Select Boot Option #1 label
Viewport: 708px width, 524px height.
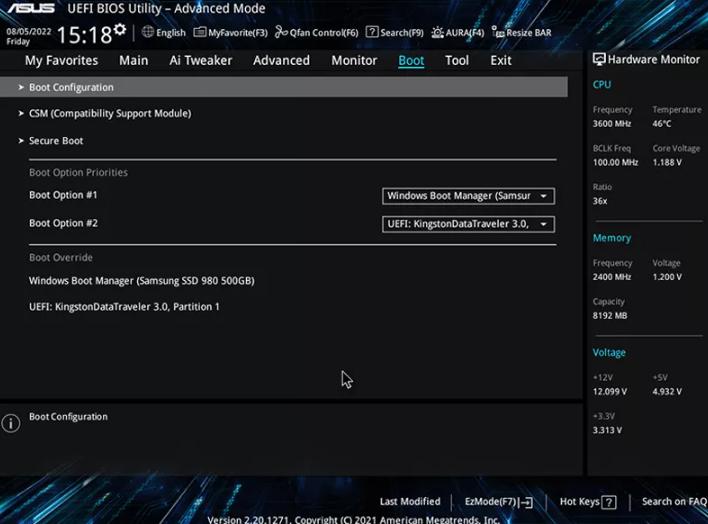pos(63,195)
